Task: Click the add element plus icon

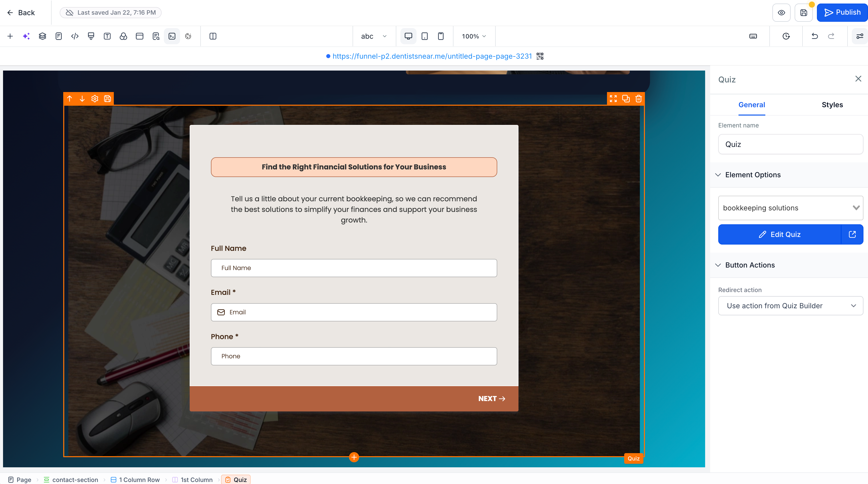Action: (10, 36)
